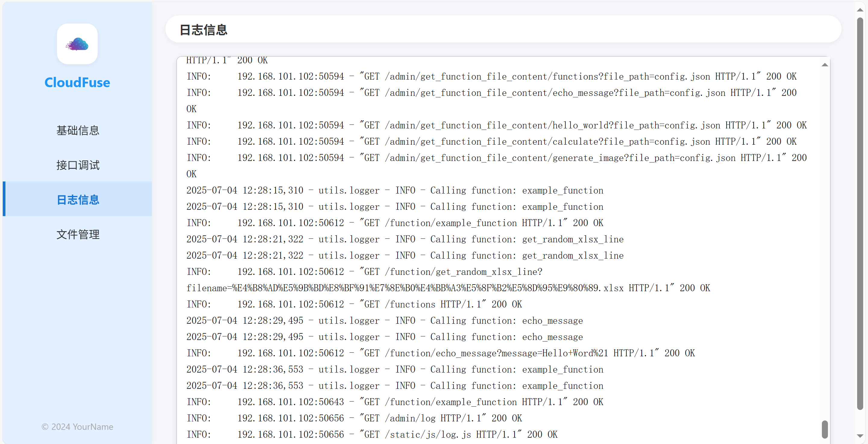Click the 日志信息 page header title
The height and width of the screenshot is (444, 868).
click(203, 30)
